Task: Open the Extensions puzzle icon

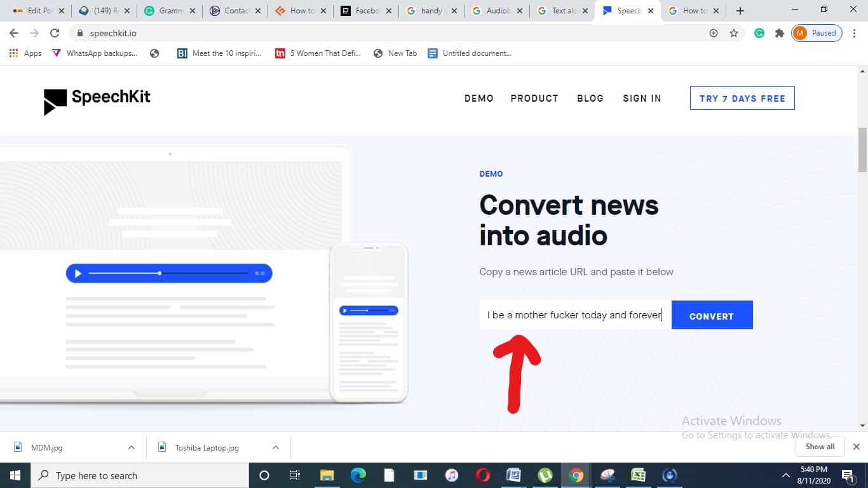Action: pyautogui.click(x=779, y=33)
